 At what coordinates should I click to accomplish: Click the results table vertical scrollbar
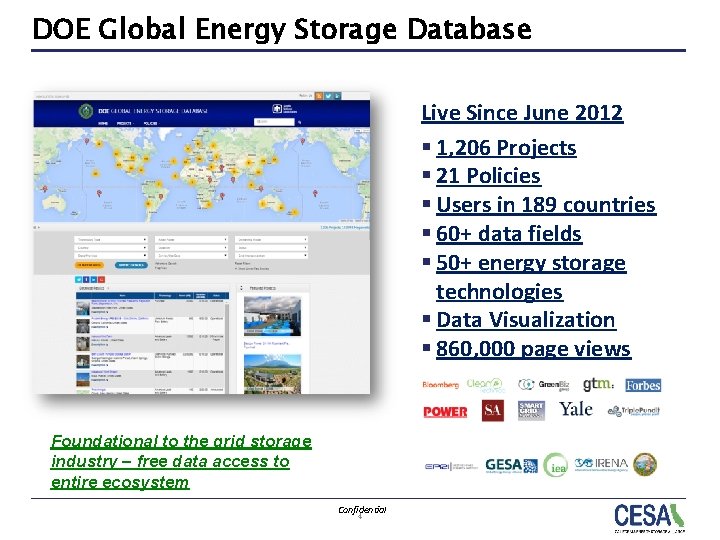[x=227, y=346]
